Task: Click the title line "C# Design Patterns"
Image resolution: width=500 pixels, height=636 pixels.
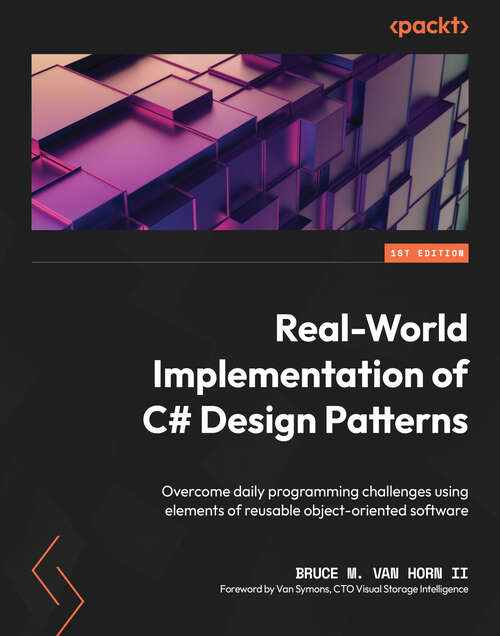Action: pos(306,421)
